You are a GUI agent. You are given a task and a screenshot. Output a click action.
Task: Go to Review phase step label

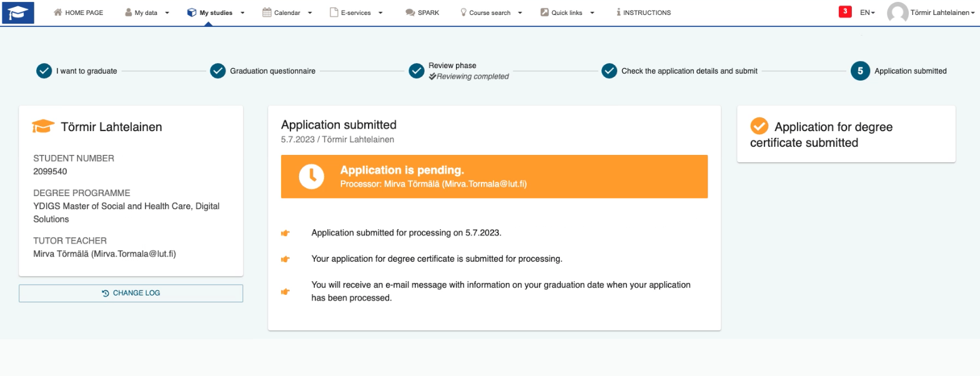pyautogui.click(x=452, y=66)
